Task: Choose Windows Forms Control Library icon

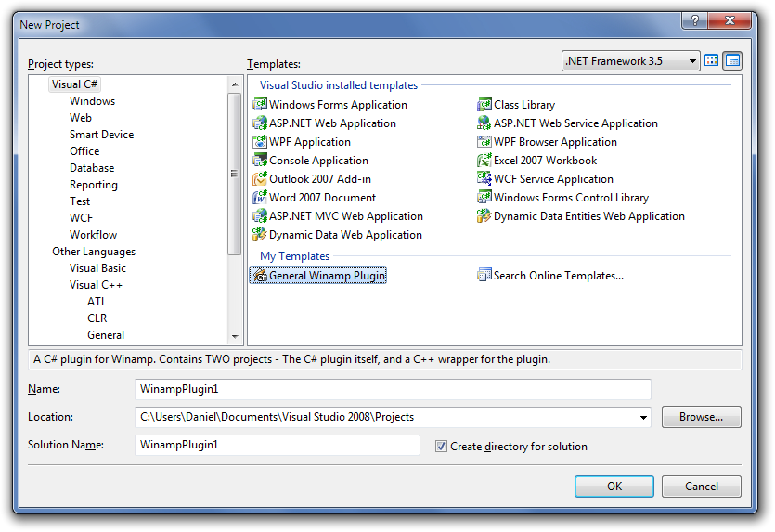Action: [484, 197]
